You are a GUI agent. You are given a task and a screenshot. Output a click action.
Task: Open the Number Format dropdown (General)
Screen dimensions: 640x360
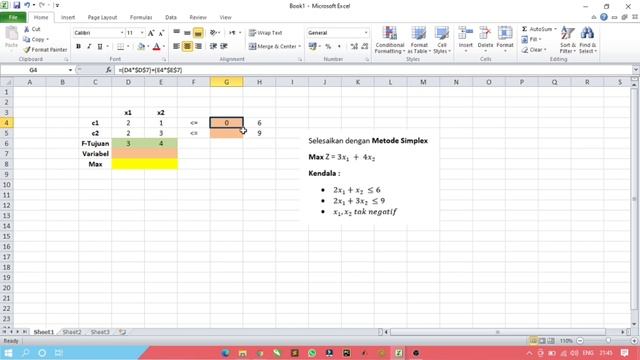tap(366, 33)
